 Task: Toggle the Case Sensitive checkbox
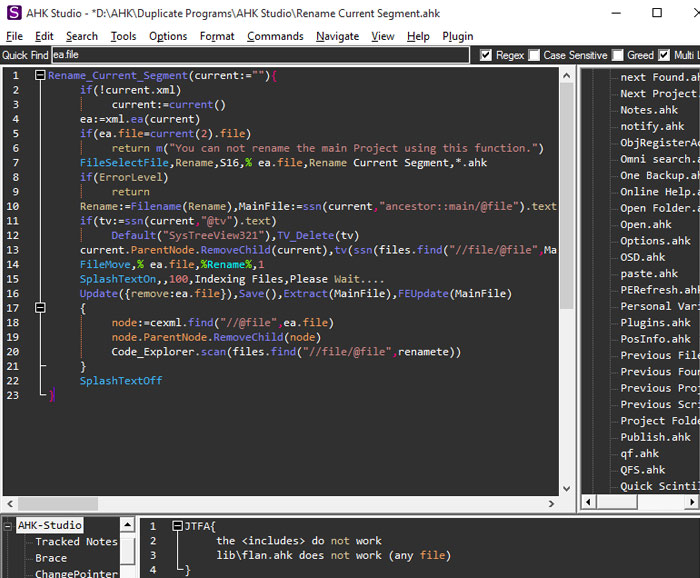534,55
